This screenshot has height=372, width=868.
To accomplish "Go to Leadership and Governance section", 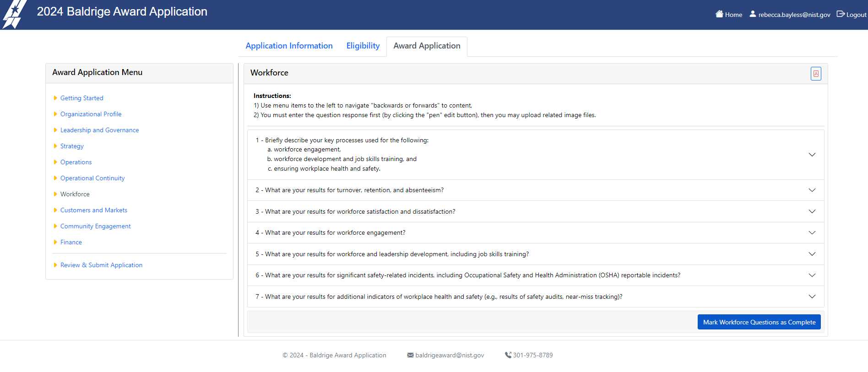I will 99,130.
